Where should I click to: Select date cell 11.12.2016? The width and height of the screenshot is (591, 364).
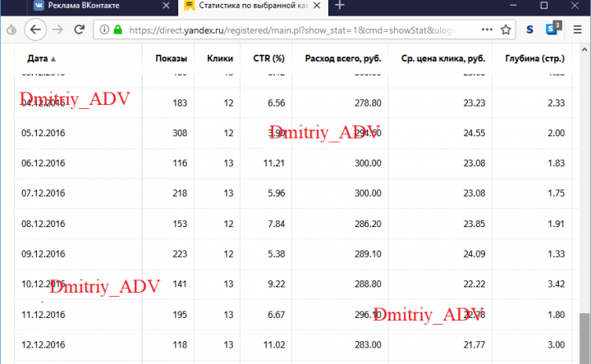pos(43,315)
